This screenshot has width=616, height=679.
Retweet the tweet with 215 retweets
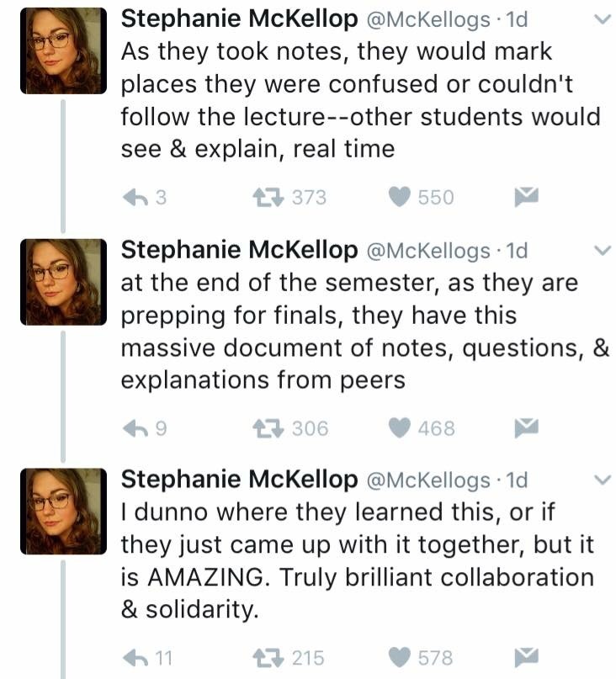click(x=268, y=657)
